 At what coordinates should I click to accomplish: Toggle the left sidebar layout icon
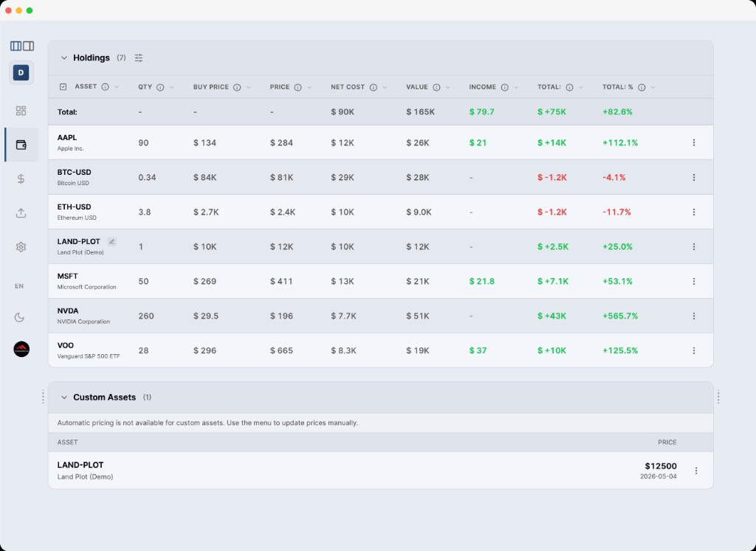(16, 46)
